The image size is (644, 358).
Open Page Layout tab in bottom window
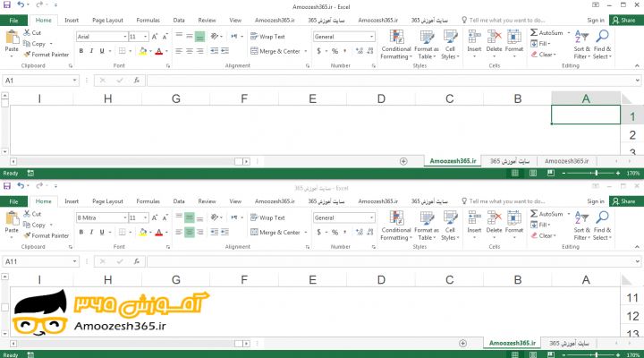click(x=107, y=201)
